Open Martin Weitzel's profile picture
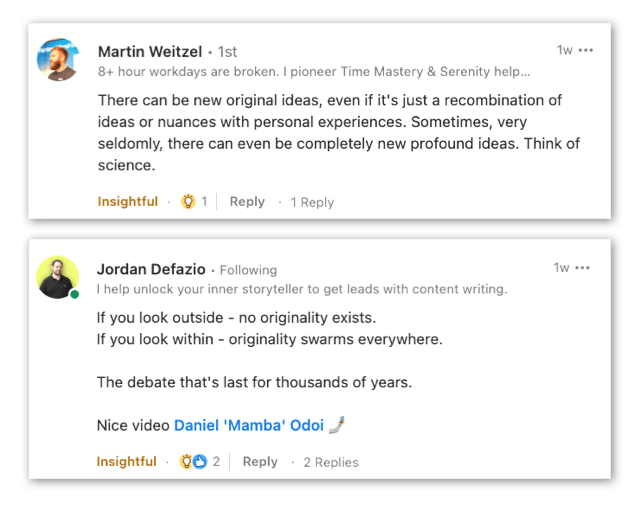 (58, 60)
